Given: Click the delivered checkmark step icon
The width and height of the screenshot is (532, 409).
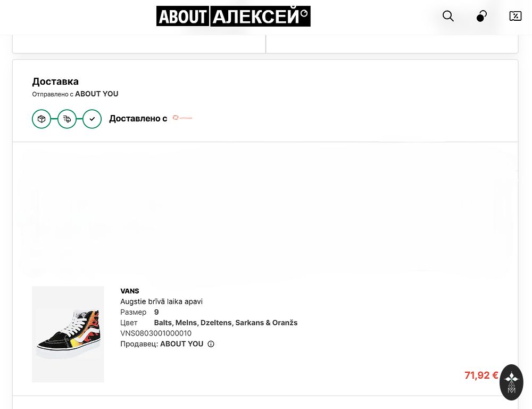Looking at the screenshot, I should (x=92, y=119).
